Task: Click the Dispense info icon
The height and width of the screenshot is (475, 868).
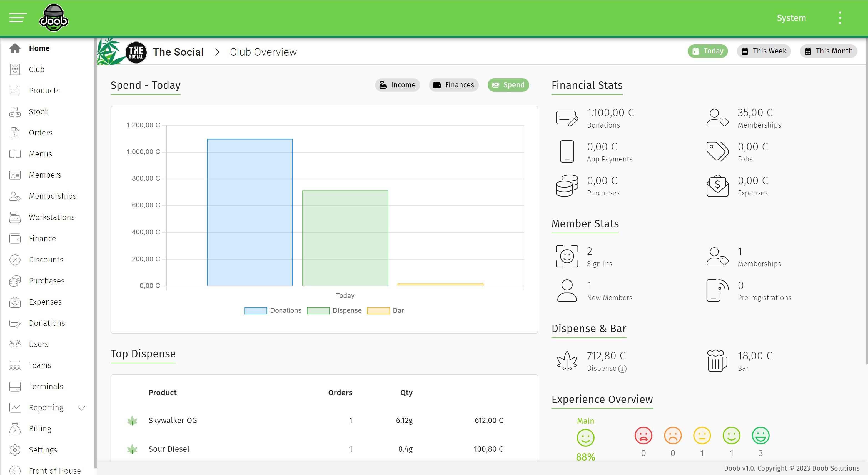Action: pyautogui.click(x=622, y=369)
